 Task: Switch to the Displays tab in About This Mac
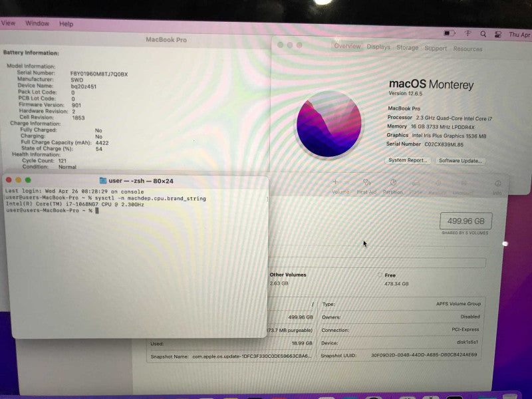[x=378, y=47]
